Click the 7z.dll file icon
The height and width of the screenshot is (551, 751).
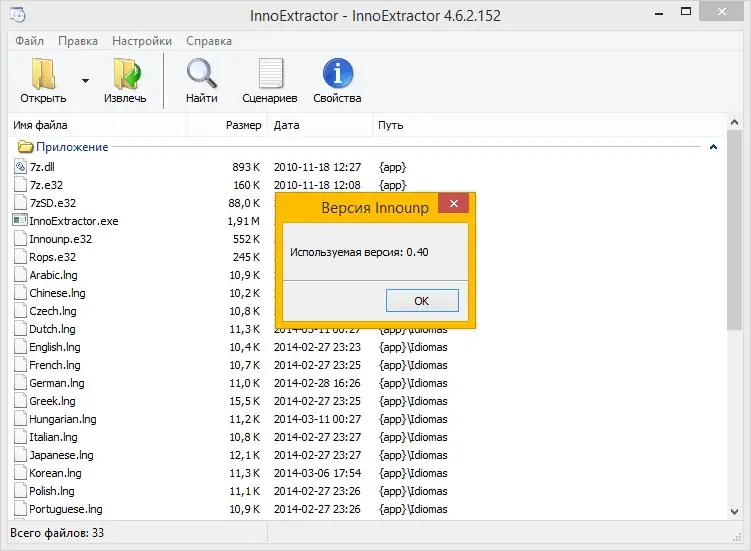[x=20, y=167]
